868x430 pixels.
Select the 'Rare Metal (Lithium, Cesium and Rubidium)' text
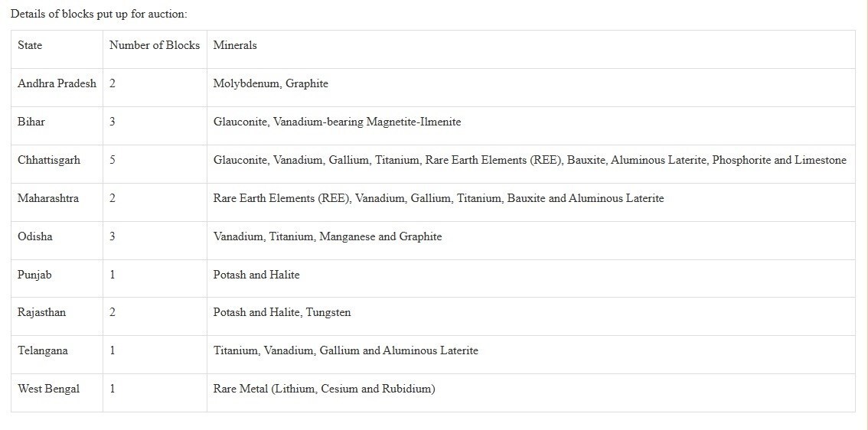[324, 389]
